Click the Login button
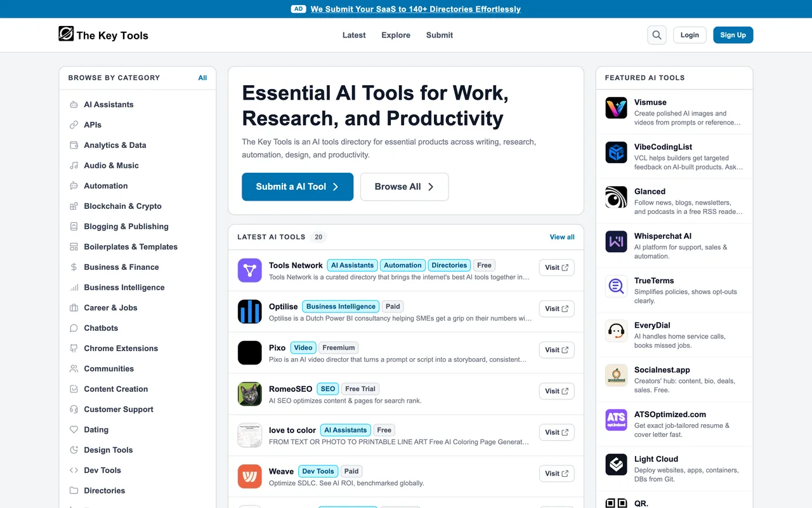 (690, 35)
